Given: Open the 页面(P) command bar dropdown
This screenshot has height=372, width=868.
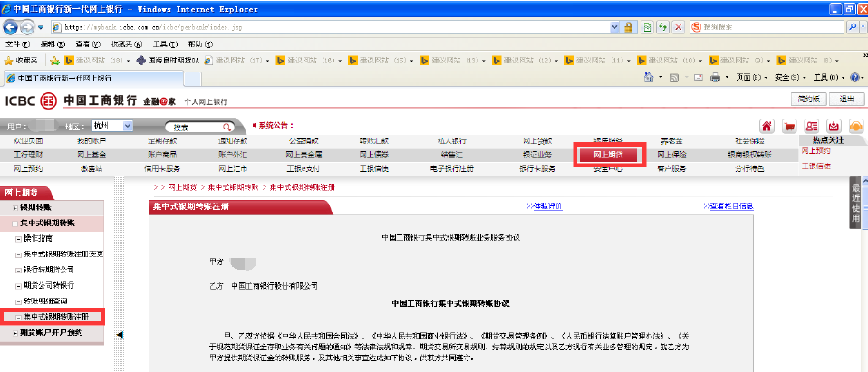Looking at the screenshot, I should 751,78.
